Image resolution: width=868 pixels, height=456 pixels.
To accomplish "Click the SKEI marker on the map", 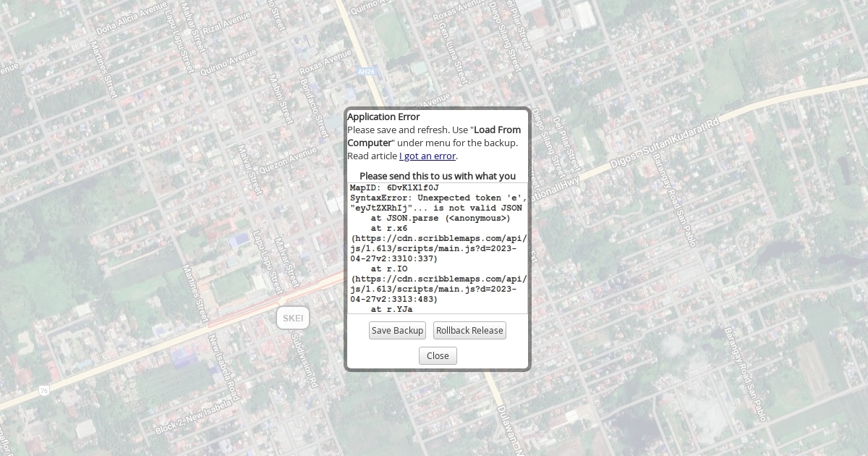I will tap(293, 318).
